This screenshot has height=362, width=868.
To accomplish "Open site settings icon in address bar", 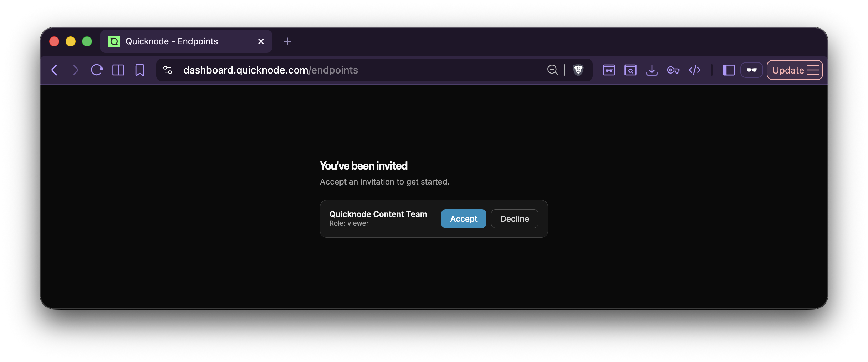I will [168, 70].
